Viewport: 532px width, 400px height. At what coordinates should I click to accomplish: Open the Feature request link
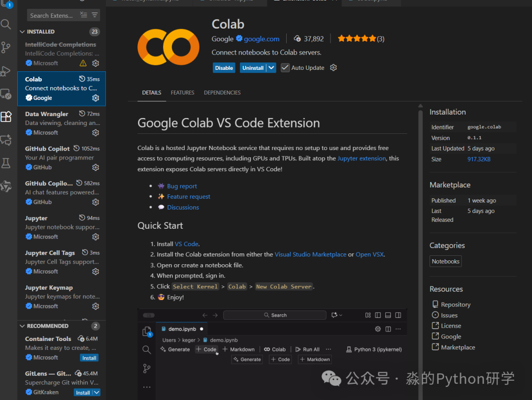(189, 197)
